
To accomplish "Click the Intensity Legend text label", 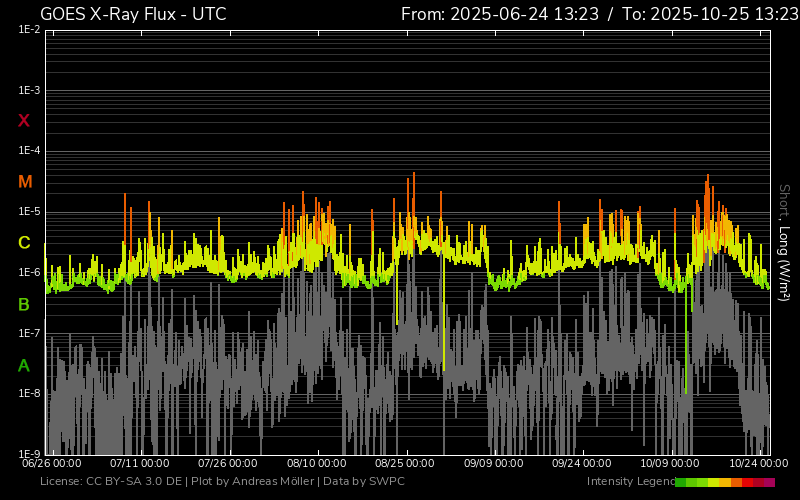I will pyautogui.click(x=629, y=482).
